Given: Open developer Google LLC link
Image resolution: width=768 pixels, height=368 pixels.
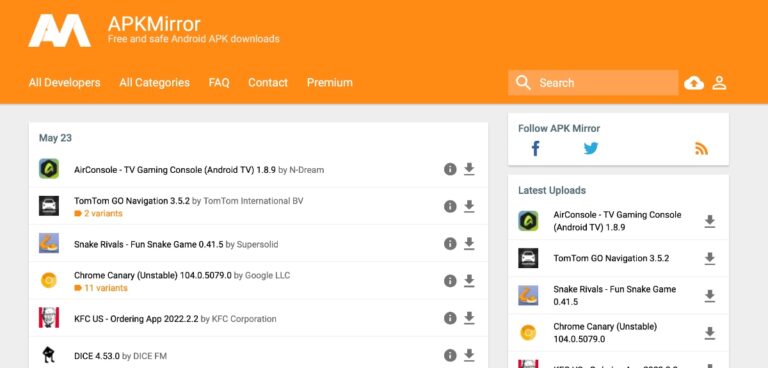Looking at the screenshot, I should point(267,275).
